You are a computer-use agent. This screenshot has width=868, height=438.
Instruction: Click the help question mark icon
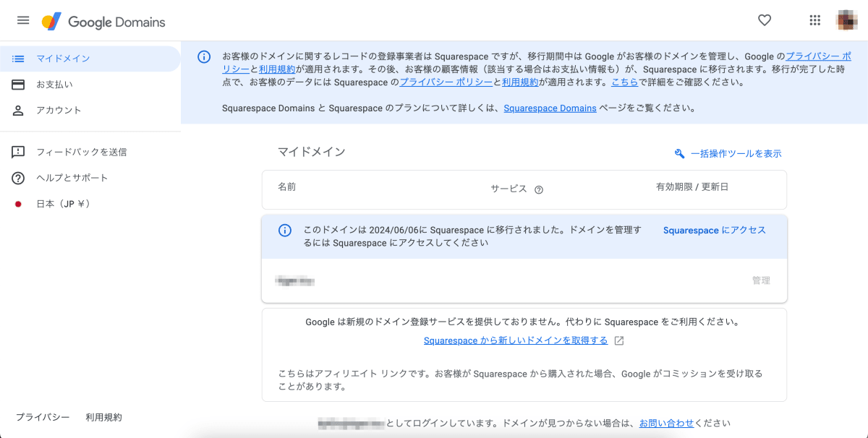[19, 178]
